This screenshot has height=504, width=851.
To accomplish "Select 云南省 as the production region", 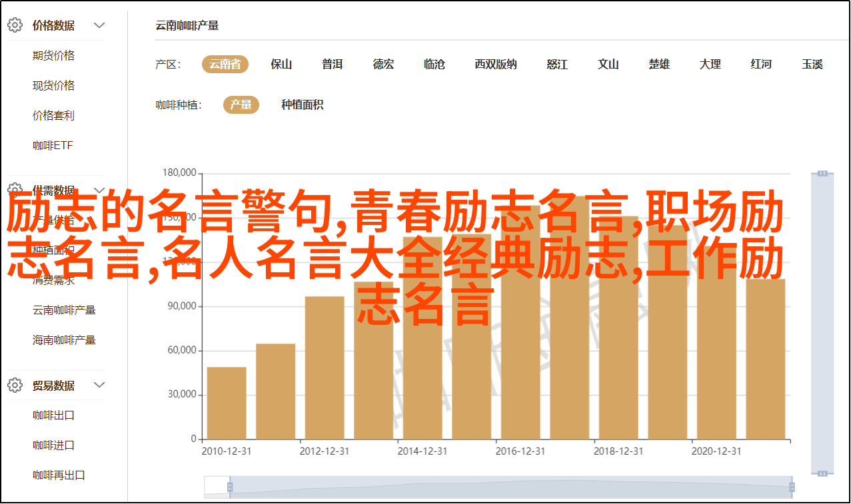I will click(x=225, y=64).
